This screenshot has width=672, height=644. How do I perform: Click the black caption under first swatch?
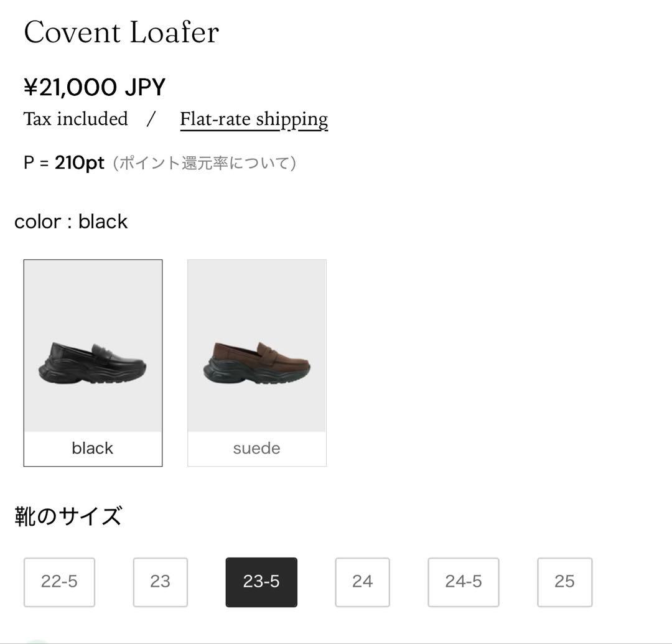point(92,447)
